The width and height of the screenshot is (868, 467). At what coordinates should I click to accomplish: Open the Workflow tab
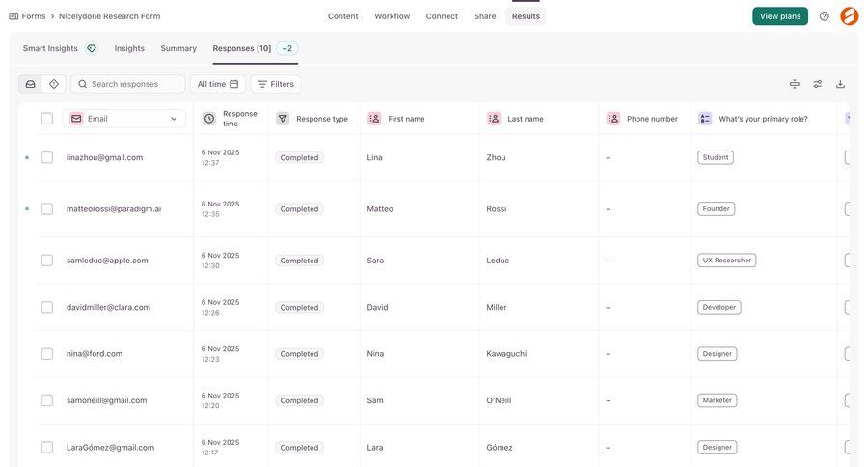(392, 16)
